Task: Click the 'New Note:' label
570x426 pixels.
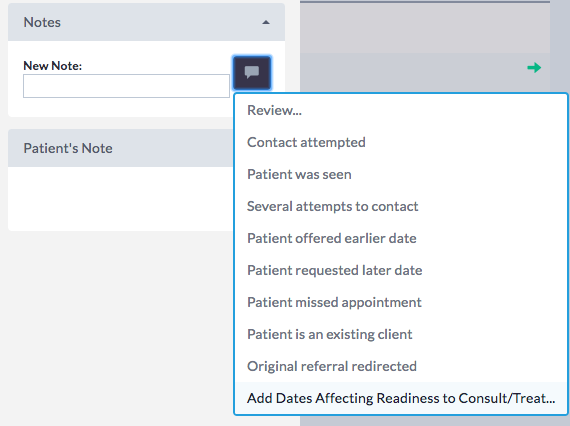Action: coord(53,66)
